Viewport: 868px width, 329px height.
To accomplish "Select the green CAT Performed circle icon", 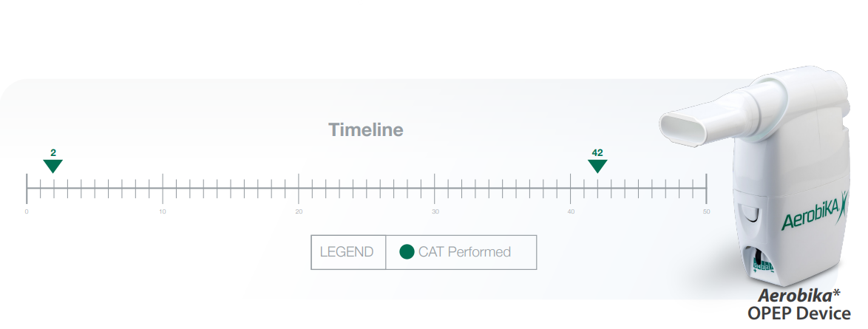I will [407, 252].
